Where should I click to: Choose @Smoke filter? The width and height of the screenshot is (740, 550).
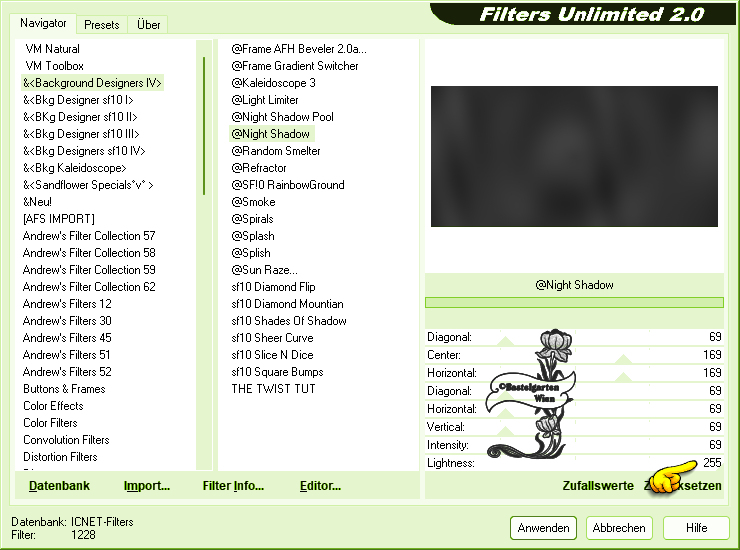pos(253,202)
